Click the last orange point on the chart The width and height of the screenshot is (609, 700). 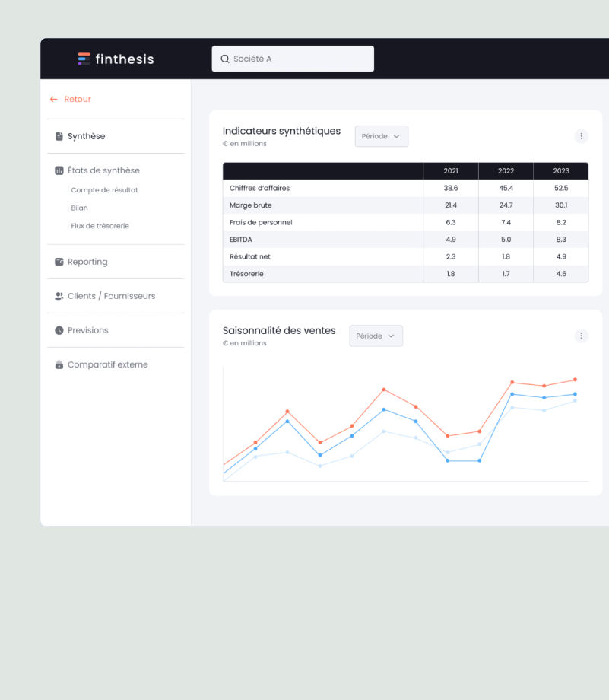click(x=575, y=380)
